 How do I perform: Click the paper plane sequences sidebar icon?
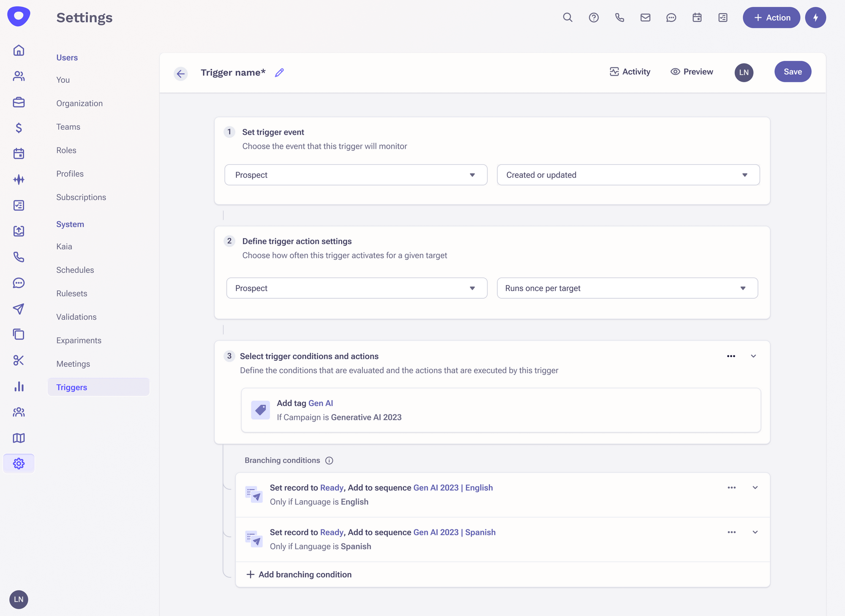click(19, 309)
